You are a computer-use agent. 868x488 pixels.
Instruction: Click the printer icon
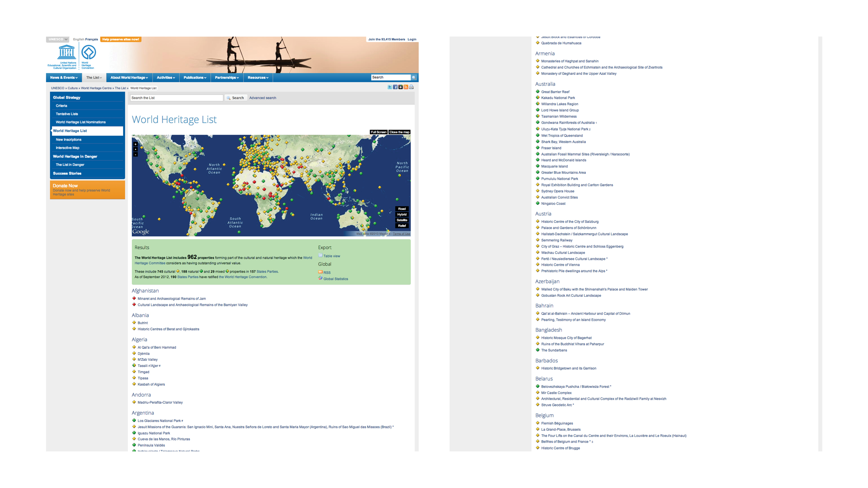pyautogui.click(x=411, y=87)
